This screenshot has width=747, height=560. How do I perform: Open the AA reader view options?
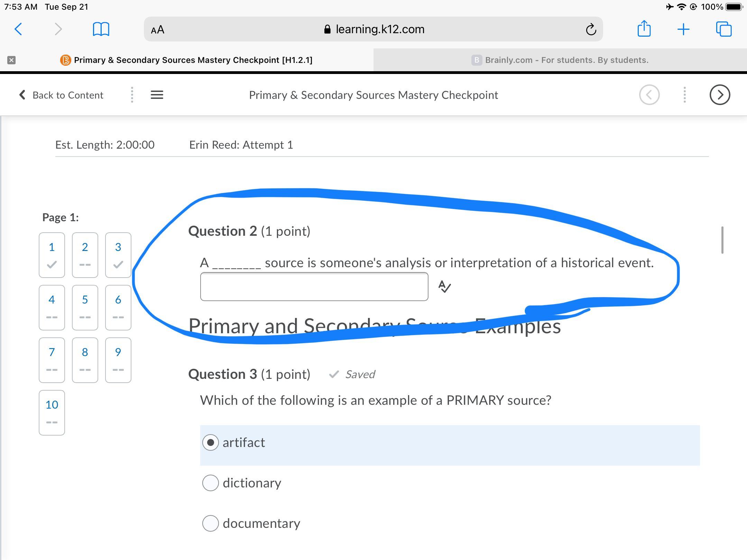click(x=158, y=29)
